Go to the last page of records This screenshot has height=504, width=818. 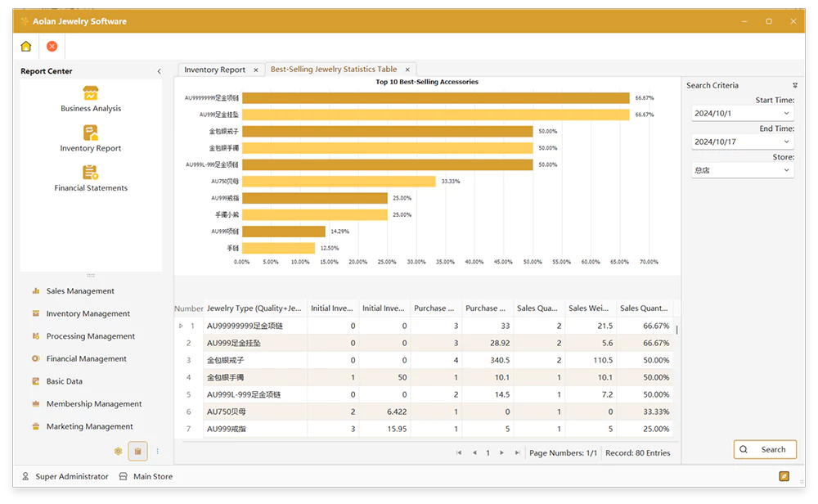(517, 452)
